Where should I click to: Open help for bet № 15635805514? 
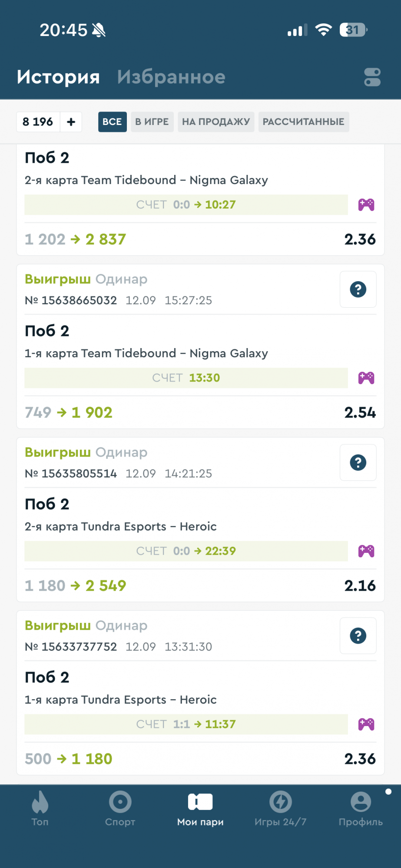(x=358, y=463)
